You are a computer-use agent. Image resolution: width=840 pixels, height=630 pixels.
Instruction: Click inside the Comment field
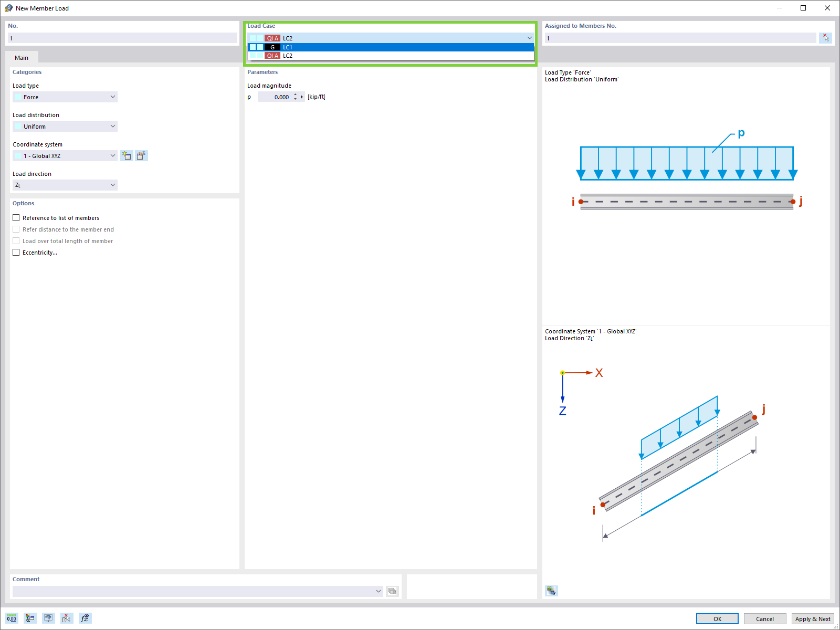click(x=194, y=591)
